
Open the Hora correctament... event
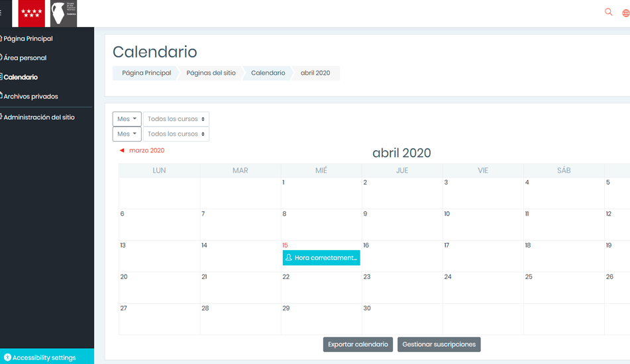click(x=321, y=257)
